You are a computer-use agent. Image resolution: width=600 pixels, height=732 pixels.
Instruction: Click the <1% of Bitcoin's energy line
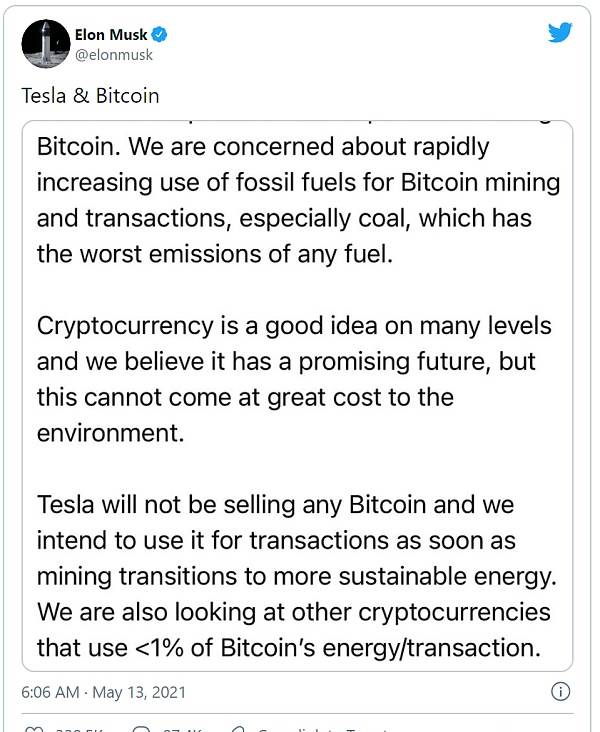click(x=289, y=648)
